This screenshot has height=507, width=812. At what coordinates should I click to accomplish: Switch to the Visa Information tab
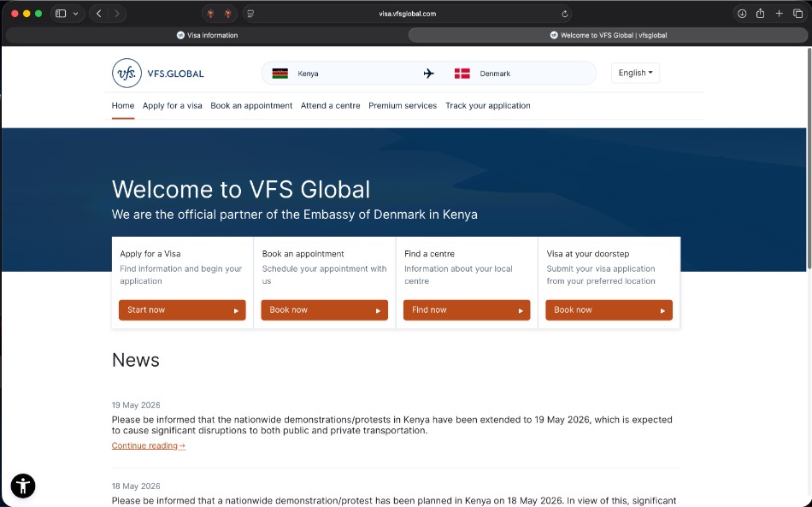tap(207, 35)
